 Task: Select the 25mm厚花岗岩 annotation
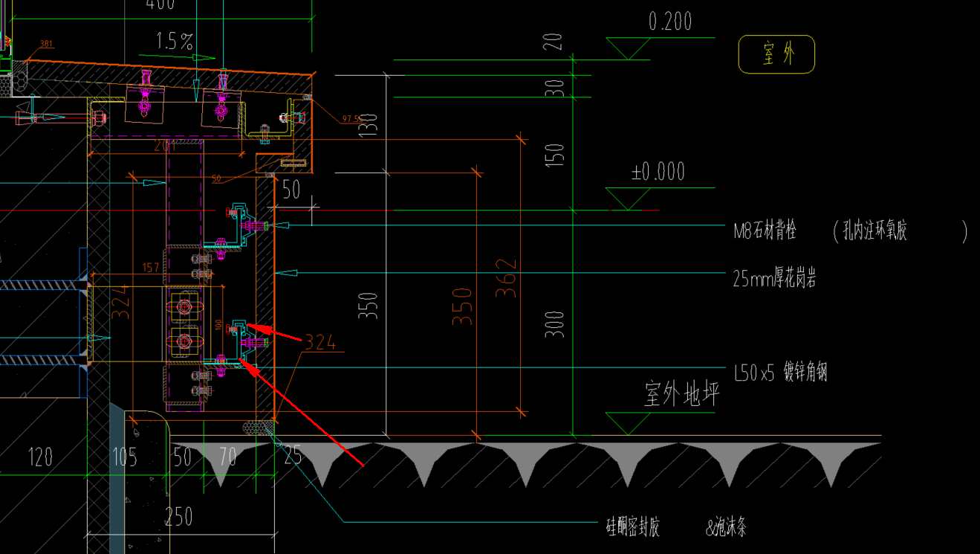[775, 279]
